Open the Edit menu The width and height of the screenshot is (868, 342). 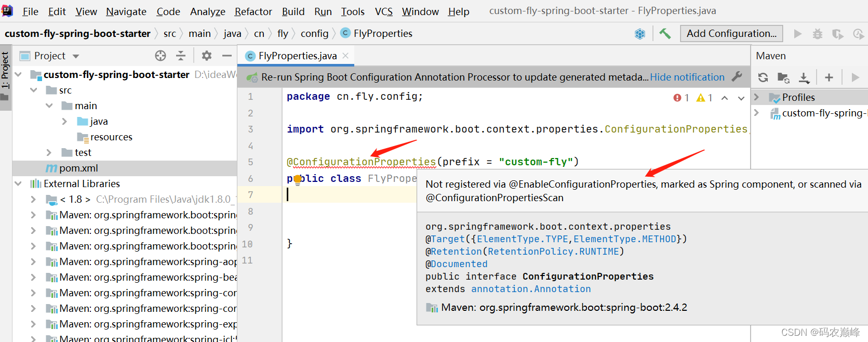point(57,11)
